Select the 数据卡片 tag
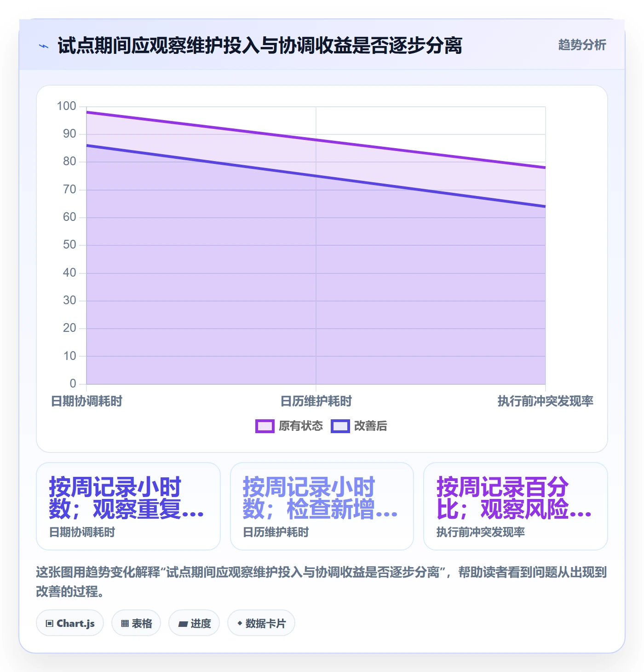Screen dimensions: 644x672 [261, 623]
